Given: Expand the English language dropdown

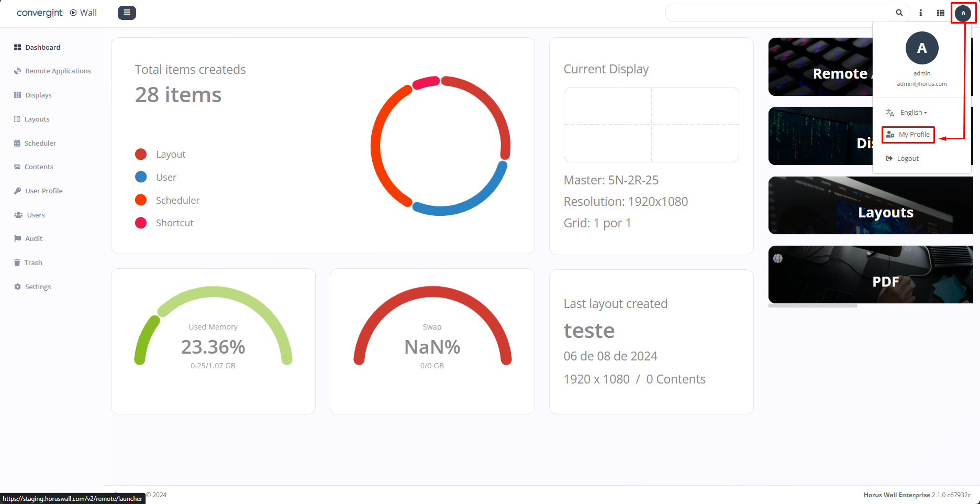Looking at the screenshot, I should click(x=913, y=113).
